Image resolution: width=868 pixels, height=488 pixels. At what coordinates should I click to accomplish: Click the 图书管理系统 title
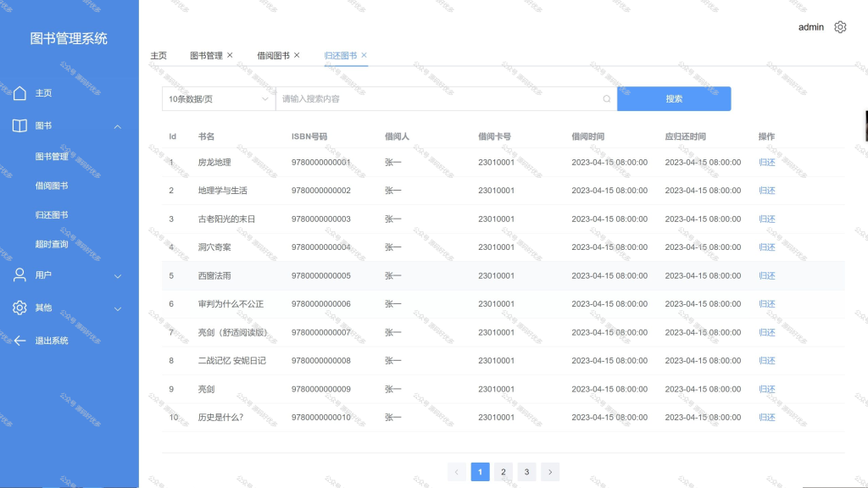coord(69,39)
